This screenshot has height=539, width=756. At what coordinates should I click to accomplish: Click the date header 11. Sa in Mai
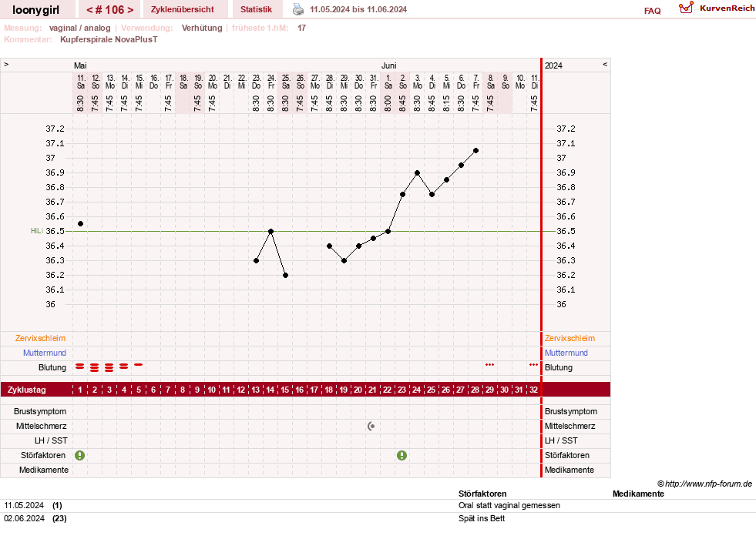[x=80, y=82]
